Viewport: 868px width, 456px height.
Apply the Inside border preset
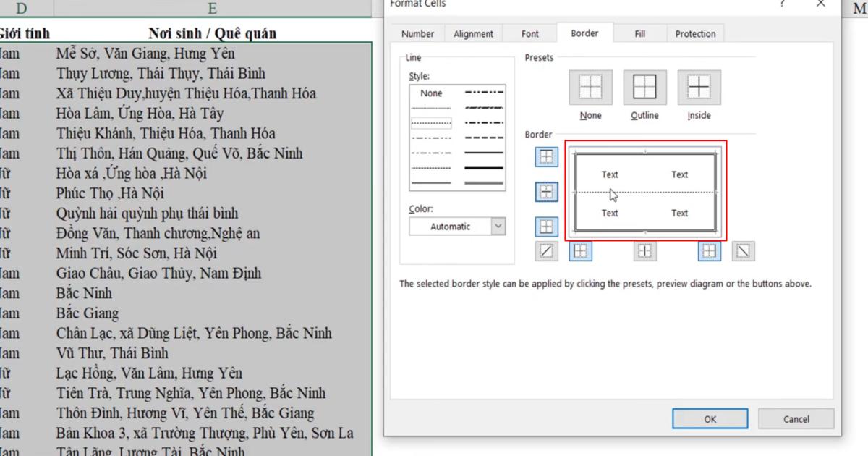point(698,85)
